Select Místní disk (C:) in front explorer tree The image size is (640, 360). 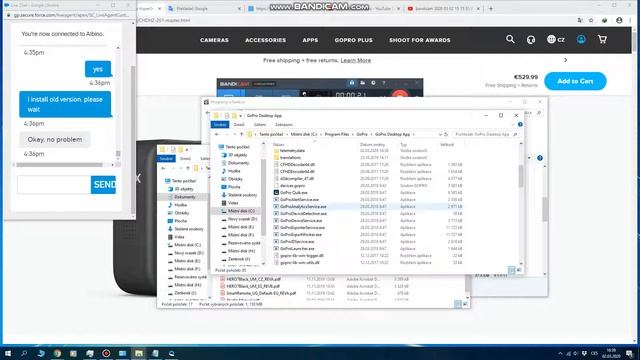coord(241,211)
